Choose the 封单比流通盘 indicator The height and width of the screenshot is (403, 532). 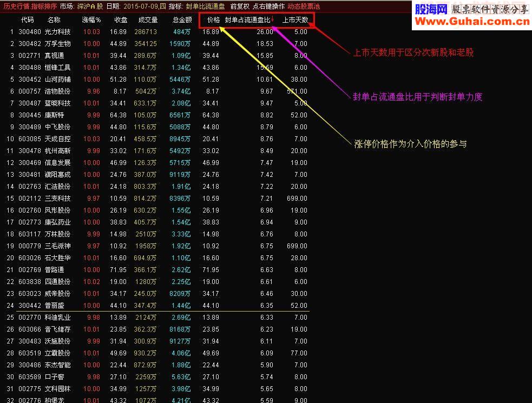point(205,6)
